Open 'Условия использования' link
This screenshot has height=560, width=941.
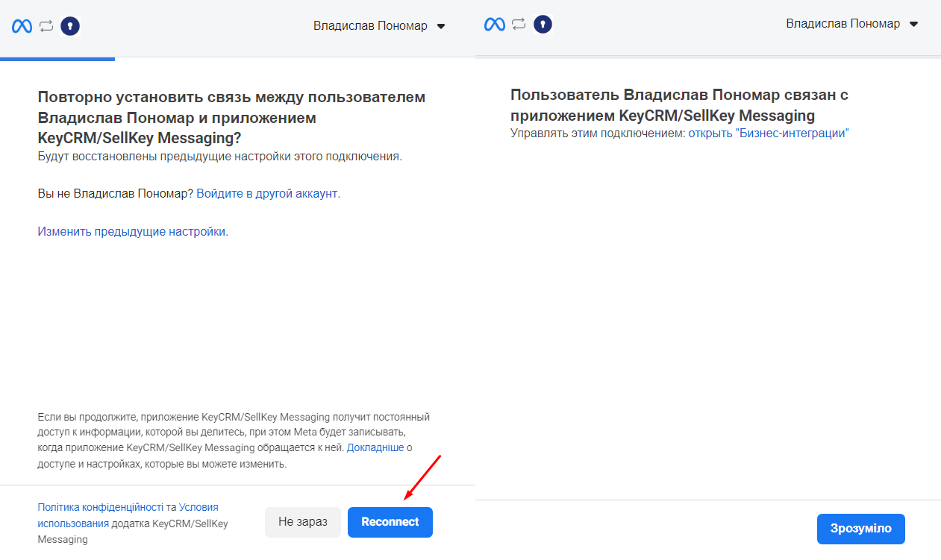click(128, 515)
